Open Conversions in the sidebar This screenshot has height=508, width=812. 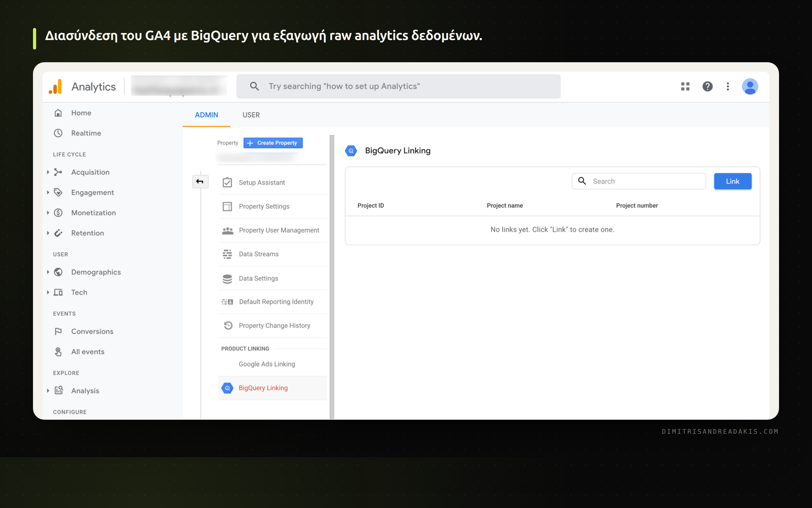(x=92, y=331)
